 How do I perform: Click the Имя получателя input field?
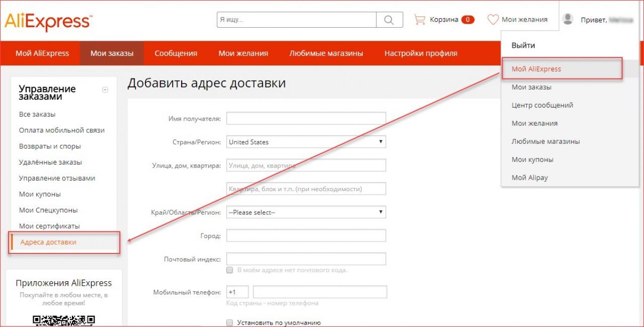(306, 118)
